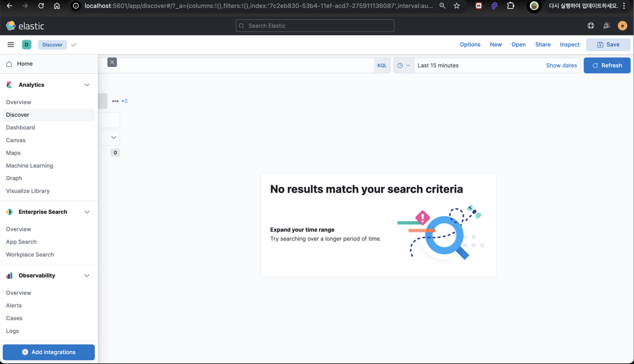
Task: Open the newsfeed celebration icon
Action: [x=606, y=26]
